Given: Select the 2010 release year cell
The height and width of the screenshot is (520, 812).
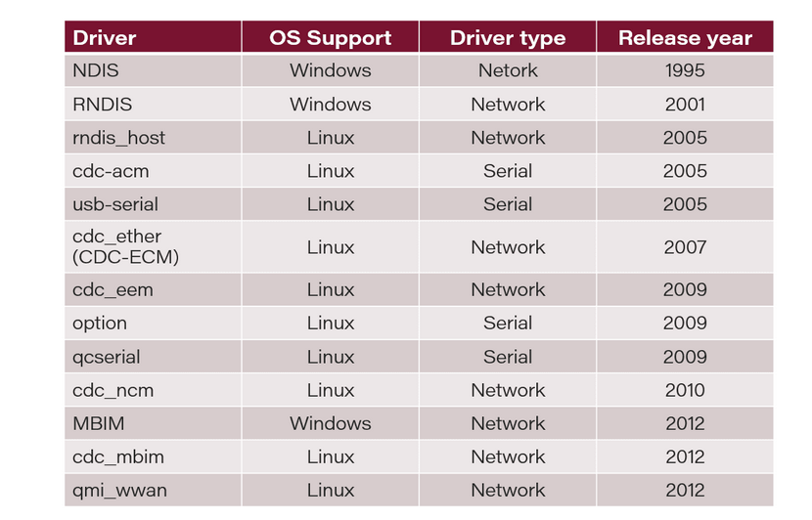Looking at the screenshot, I should pyautogui.click(x=685, y=390).
